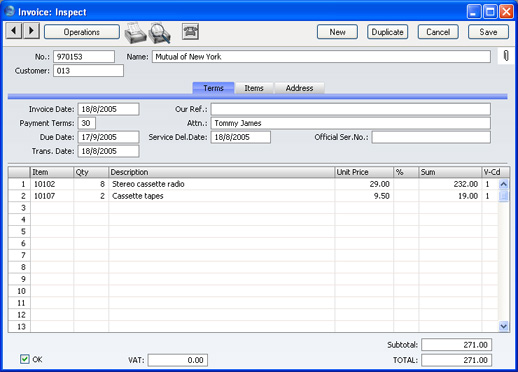Click the Due Date field
Image resolution: width=518 pixels, height=372 pixels.
[x=108, y=137]
